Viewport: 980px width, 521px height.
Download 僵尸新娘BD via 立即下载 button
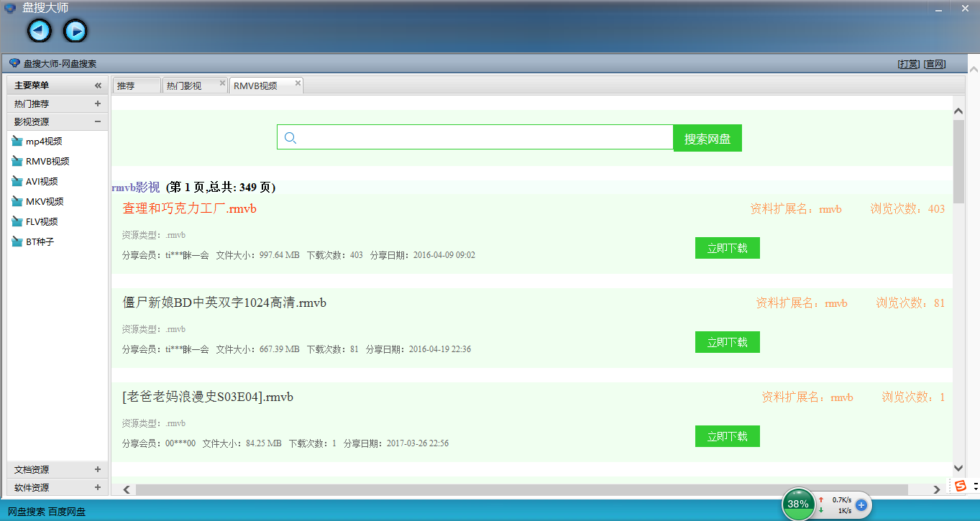728,342
